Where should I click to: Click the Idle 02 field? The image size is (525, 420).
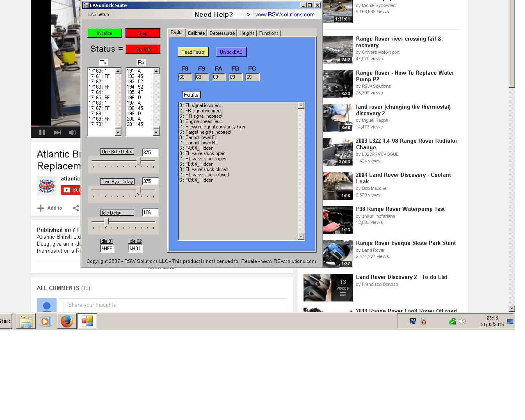pyautogui.click(x=135, y=249)
